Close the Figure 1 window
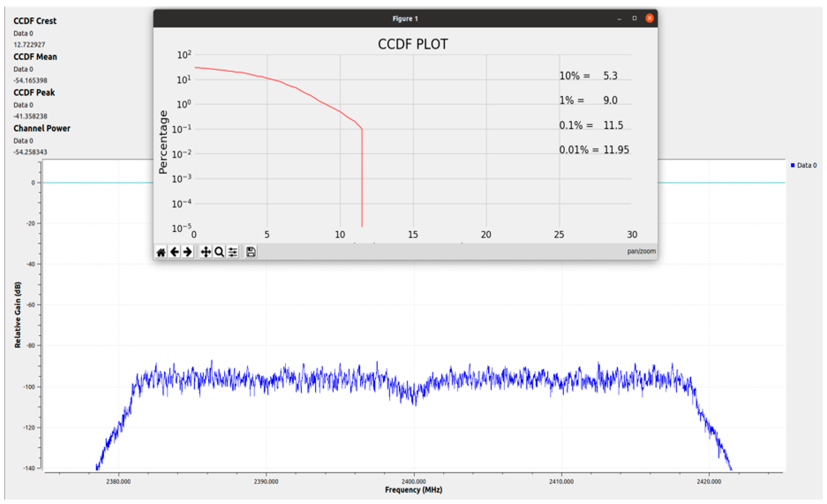 (649, 18)
